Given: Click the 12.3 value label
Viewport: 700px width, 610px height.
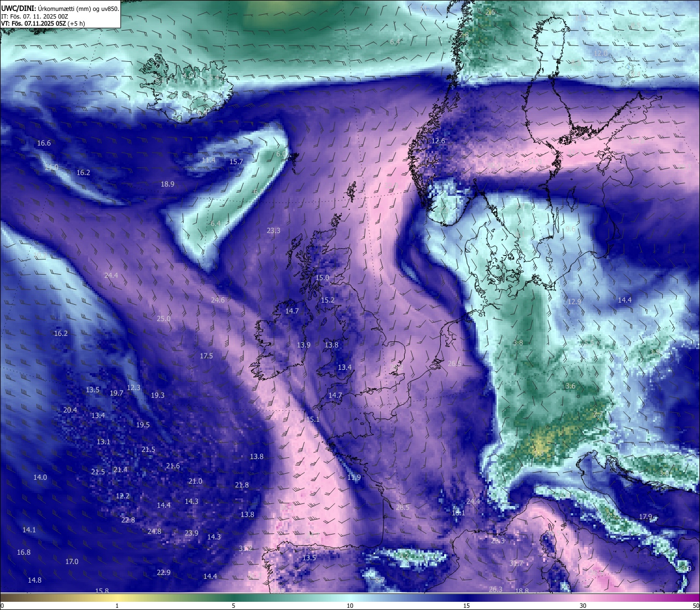Looking at the screenshot, I should click(x=133, y=388).
